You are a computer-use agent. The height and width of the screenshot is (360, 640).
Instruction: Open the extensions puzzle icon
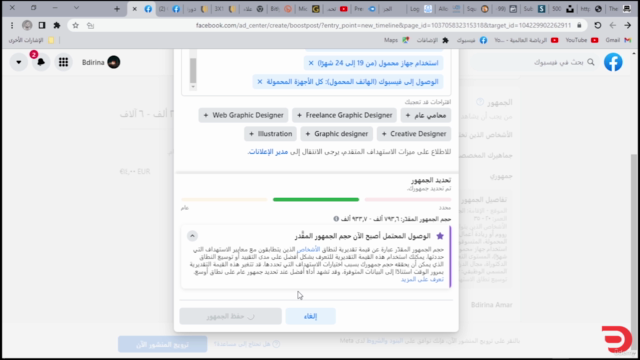[57, 25]
